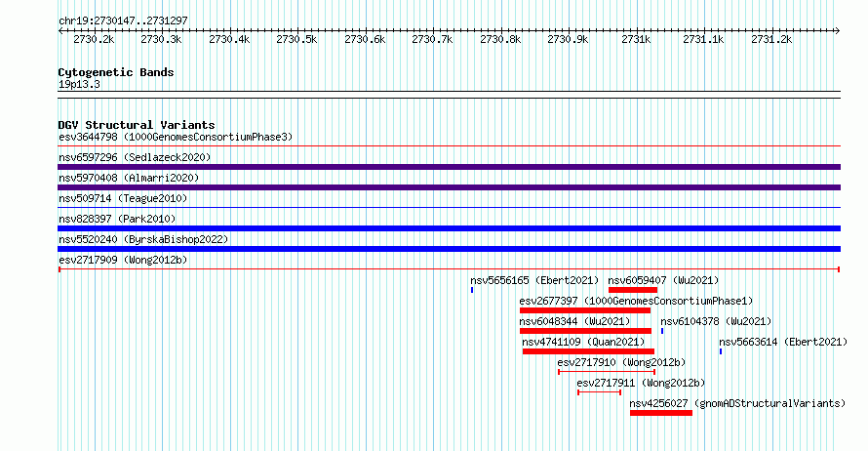The width and height of the screenshot is (868, 451).
Task: Open the nsv6104378 Wu2021 label
Action: (716, 321)
